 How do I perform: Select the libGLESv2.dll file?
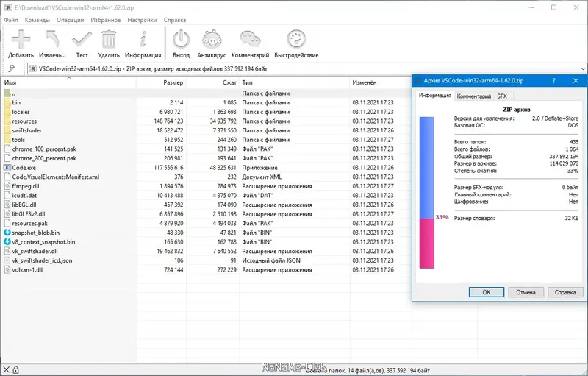29,214
